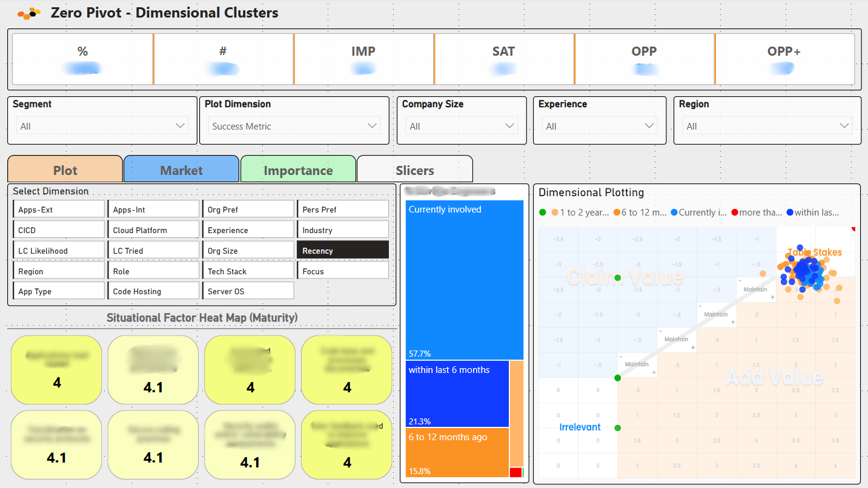Screen dimensions: 868x488
Task: Expand the Company Size dropdown
Action: point(462,126)
